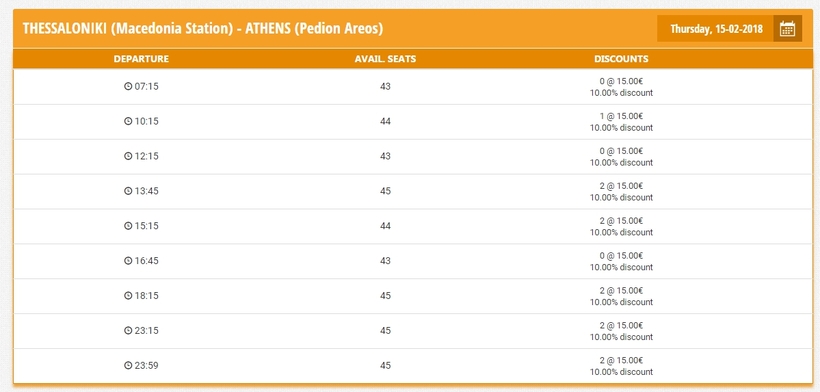Click the clock icon beside 23:59

(x=128, y=365)
